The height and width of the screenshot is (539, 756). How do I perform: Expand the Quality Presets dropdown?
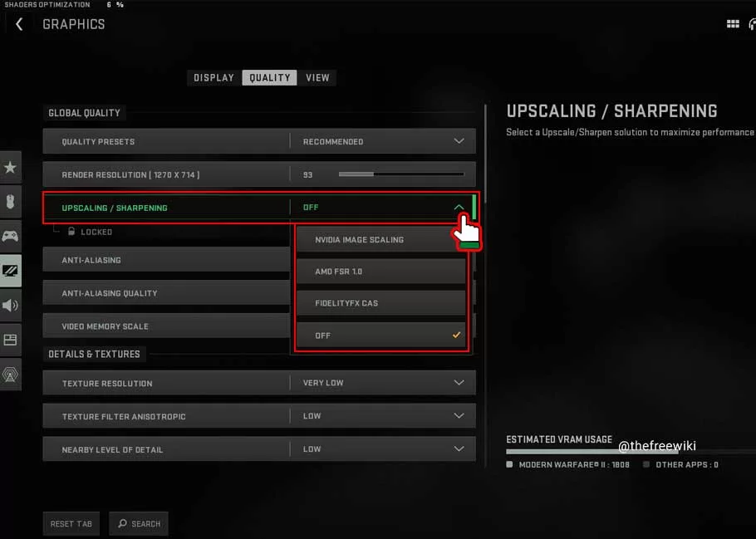[x=259, y=141]
